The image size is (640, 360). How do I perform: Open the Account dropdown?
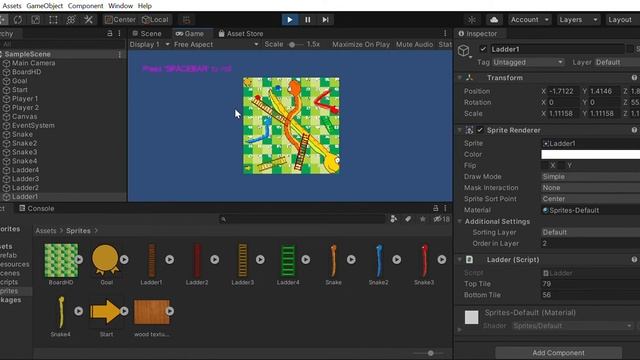click(x=529, y=20)
